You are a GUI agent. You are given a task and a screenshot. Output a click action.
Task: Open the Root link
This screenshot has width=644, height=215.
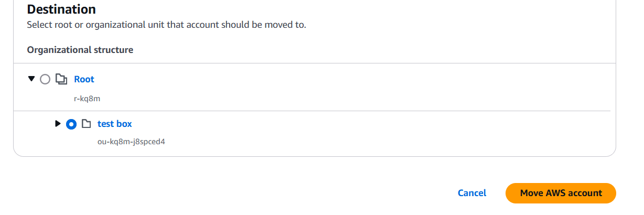pos(84,79)
